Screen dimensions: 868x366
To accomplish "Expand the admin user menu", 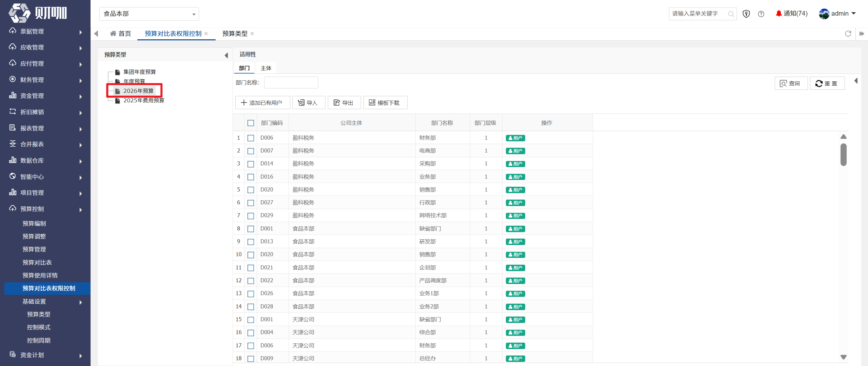I will pyautogui.click(x=837, y=14).
